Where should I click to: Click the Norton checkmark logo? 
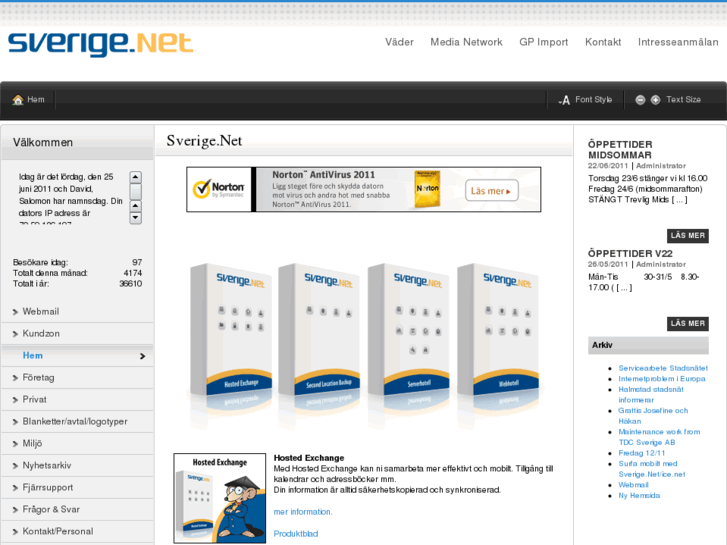218,189
